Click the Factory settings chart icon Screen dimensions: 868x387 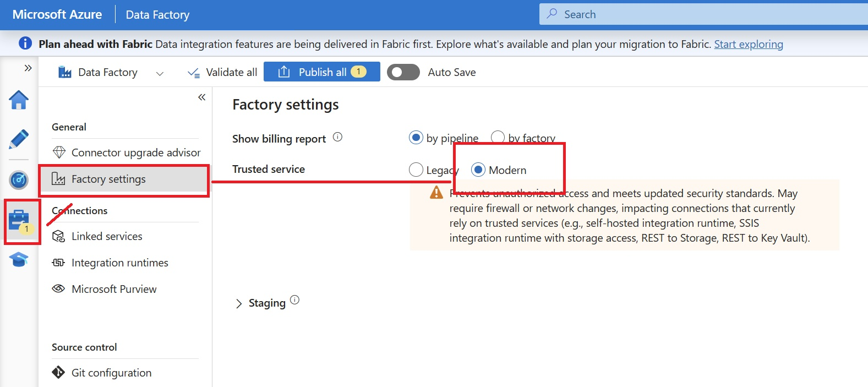click(x=58, y=179)
